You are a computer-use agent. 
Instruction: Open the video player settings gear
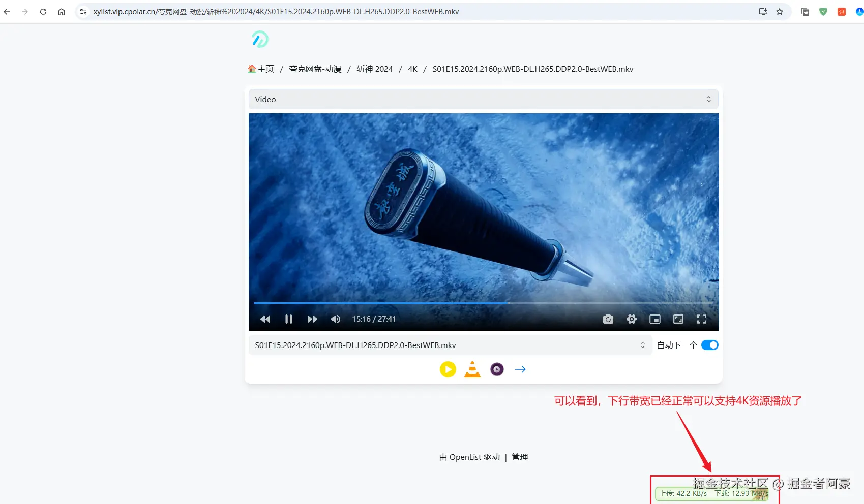pos(632,319)
